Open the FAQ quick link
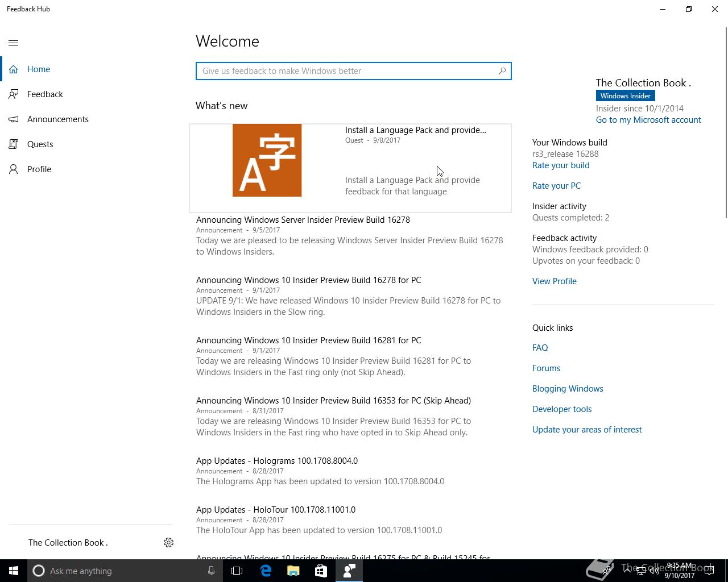The width and height of the screenshot is (728, 582). tap(540, 348)
